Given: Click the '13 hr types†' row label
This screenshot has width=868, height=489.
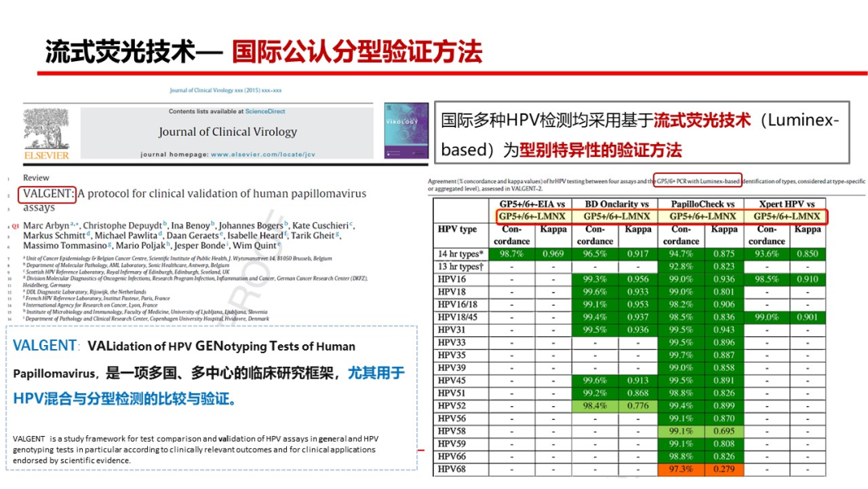Looking at the screenshot, I should pyautogui.click(x=461, y=266).
